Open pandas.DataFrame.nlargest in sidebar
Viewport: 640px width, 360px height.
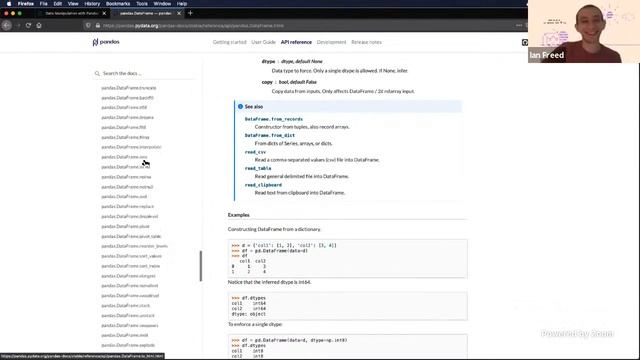128,276
